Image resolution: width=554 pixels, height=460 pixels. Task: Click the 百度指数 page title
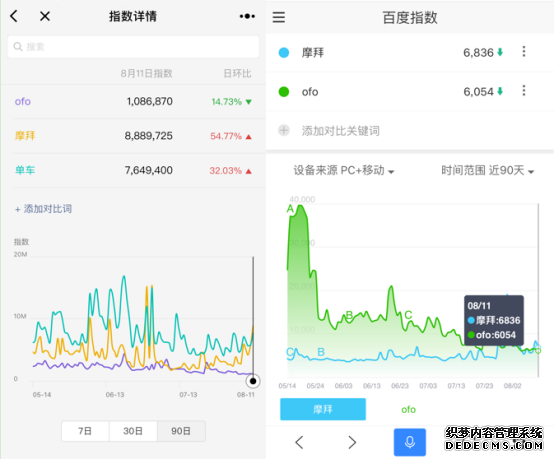(x=410, y=17)
